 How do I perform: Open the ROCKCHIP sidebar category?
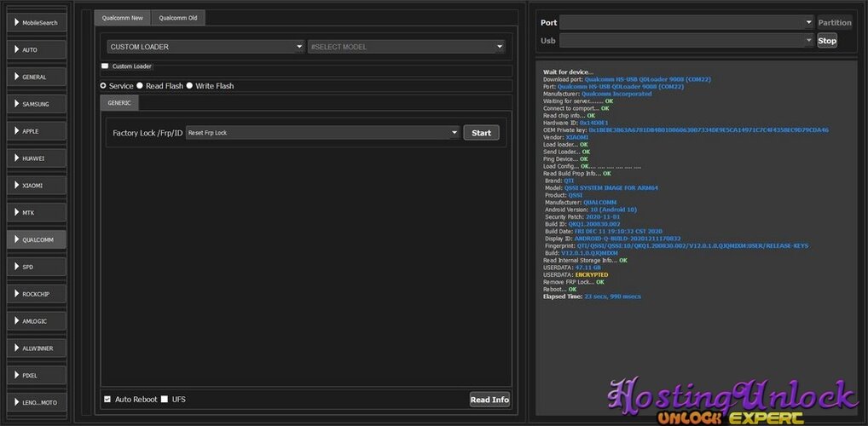tap(37, 294)
